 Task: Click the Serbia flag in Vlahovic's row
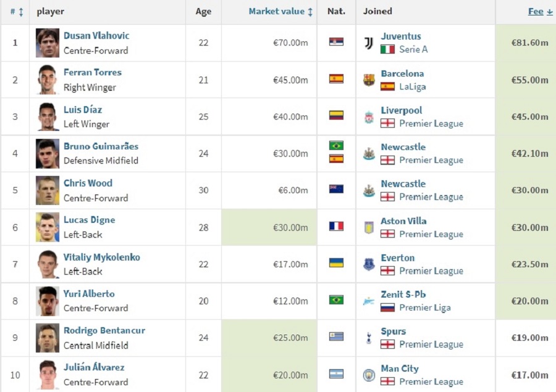(x=336, y=42)
